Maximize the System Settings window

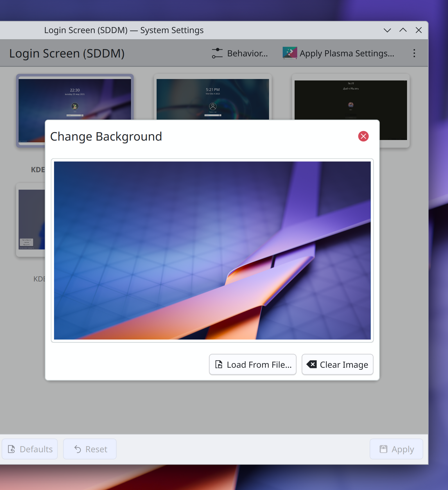403,30
